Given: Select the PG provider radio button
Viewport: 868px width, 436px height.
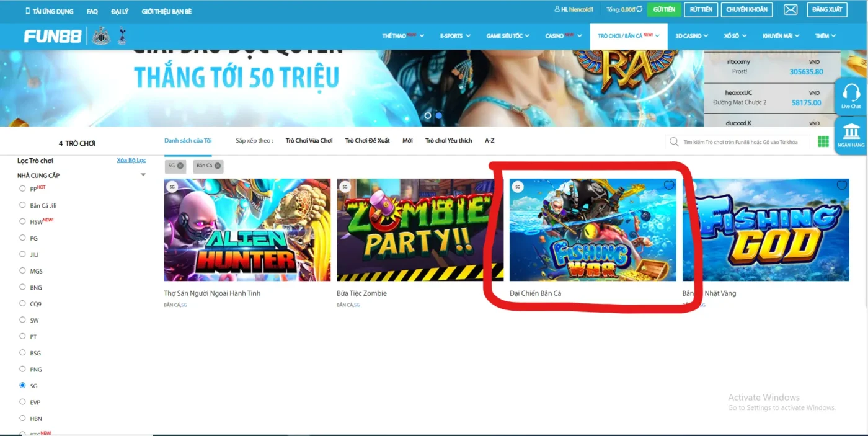Looking at the screenshot, I should pos(23,238).
